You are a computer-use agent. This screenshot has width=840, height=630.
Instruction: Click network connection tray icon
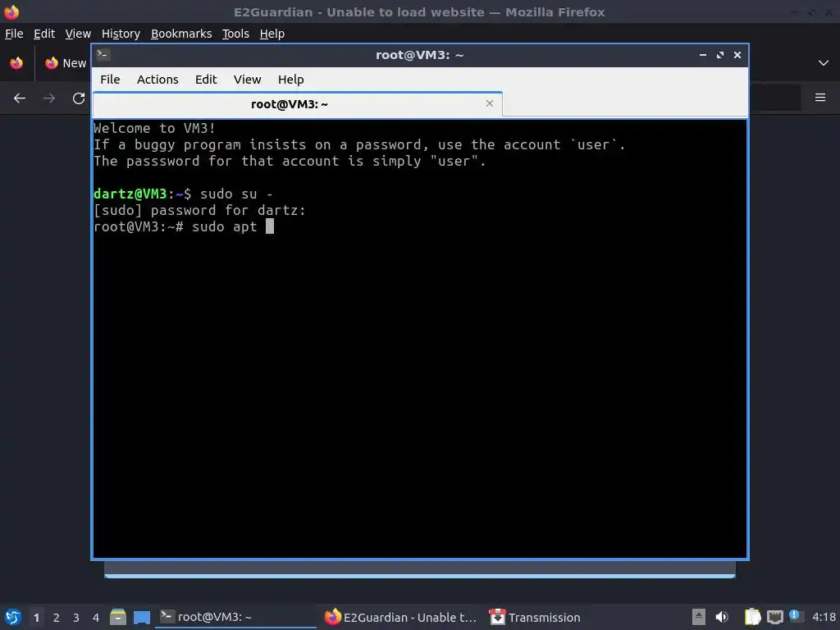coord(774,618)
